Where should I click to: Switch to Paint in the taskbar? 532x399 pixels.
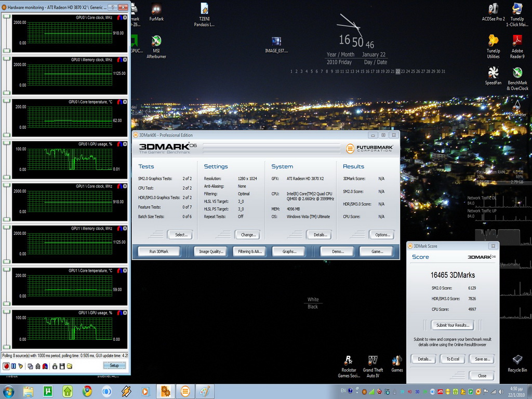tap(205, 392)
